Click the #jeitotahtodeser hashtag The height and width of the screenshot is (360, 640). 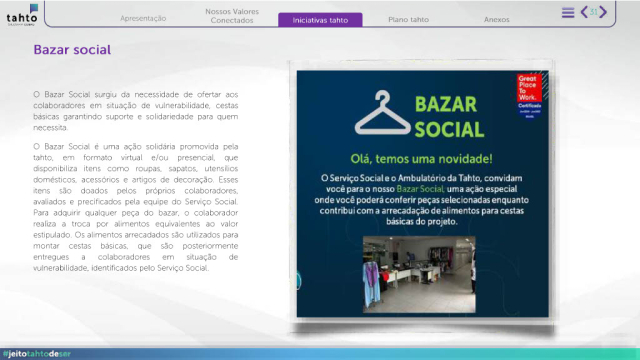37,354
